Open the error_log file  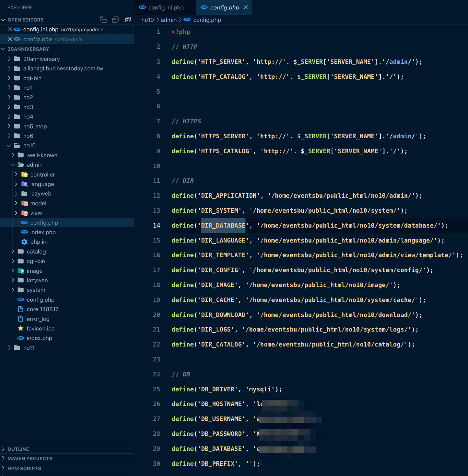(38, 319)
